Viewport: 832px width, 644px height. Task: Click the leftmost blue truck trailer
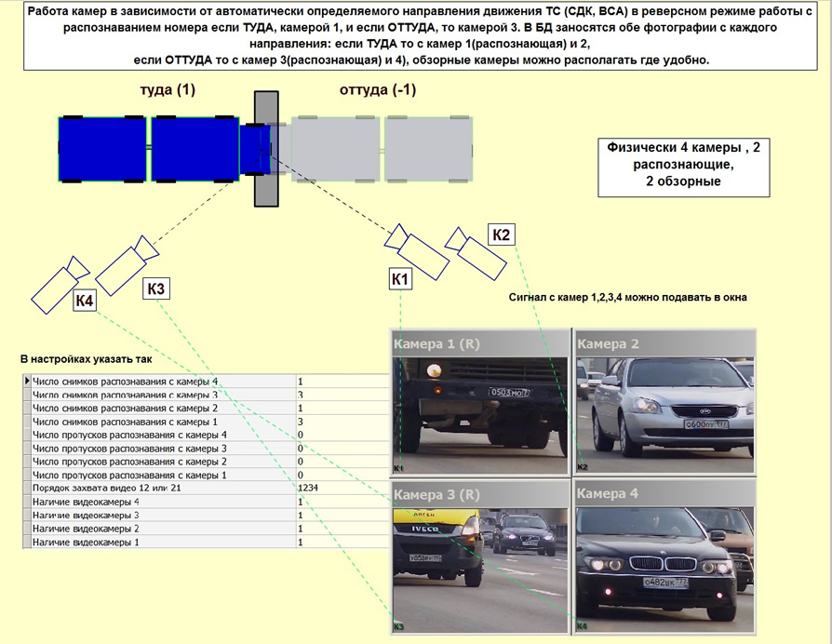coord(101,148)
